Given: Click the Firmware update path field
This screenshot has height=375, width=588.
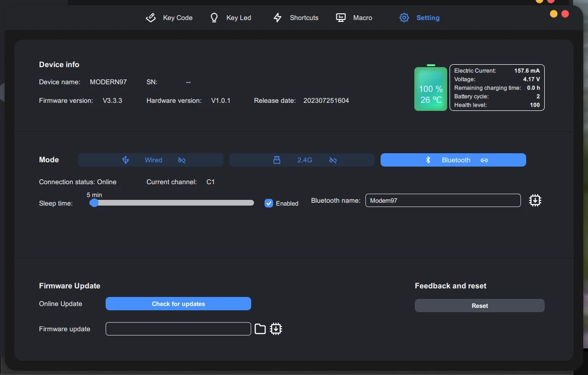Looking at the screenshot, I should (178, 329).
